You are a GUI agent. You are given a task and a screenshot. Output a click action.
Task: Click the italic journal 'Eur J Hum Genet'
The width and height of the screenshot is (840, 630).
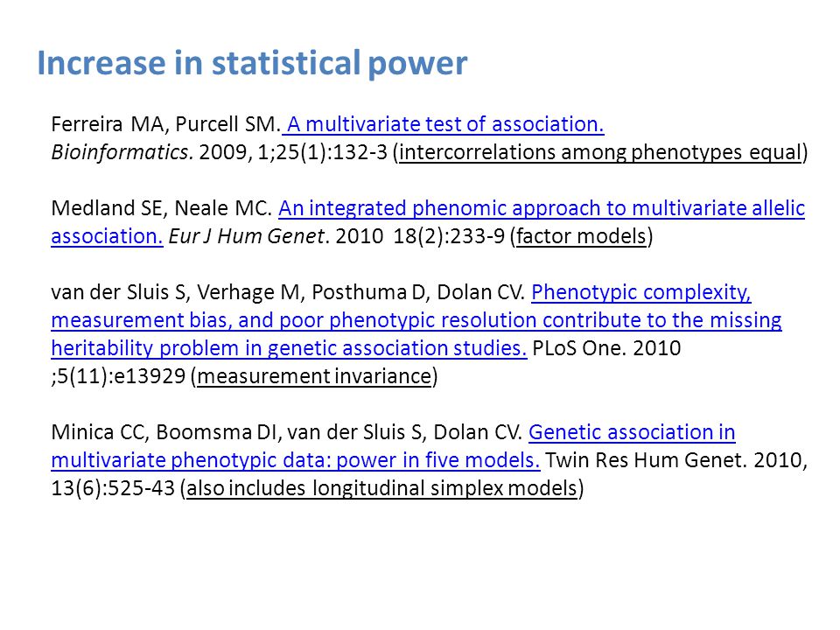tap(247, 236)
